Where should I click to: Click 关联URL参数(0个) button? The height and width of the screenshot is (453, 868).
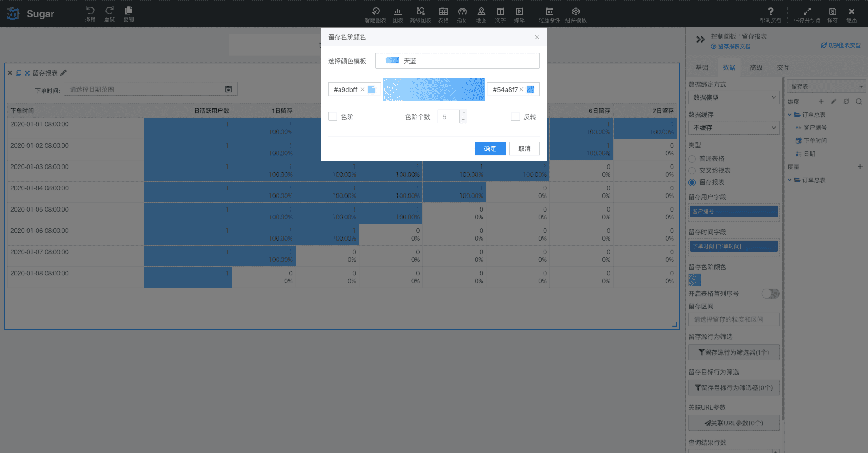[x=734, y=423]
